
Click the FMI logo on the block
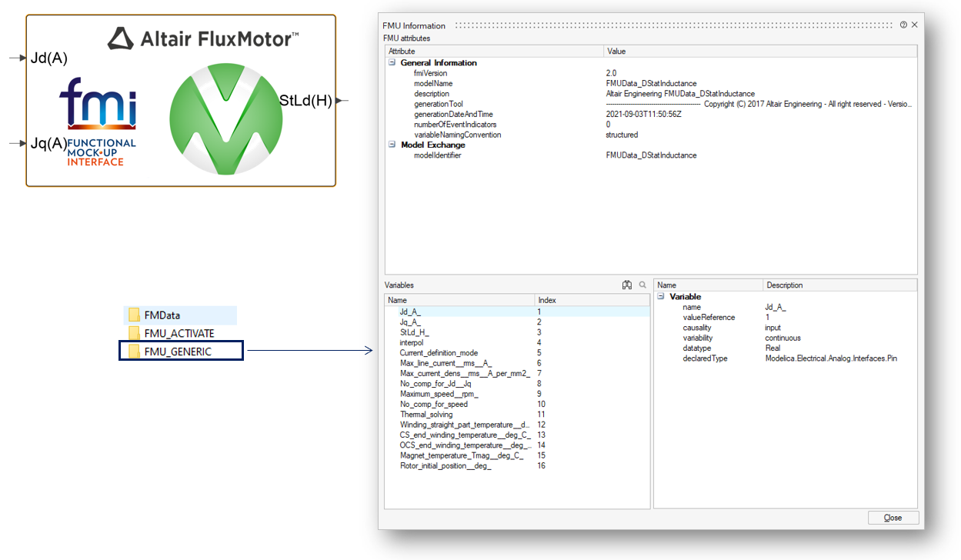(98, 104)
